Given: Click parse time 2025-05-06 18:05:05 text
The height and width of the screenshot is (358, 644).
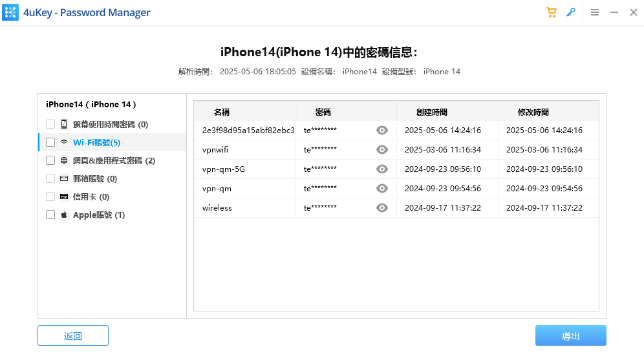Looking at the screenshot, I should [257, 72].
